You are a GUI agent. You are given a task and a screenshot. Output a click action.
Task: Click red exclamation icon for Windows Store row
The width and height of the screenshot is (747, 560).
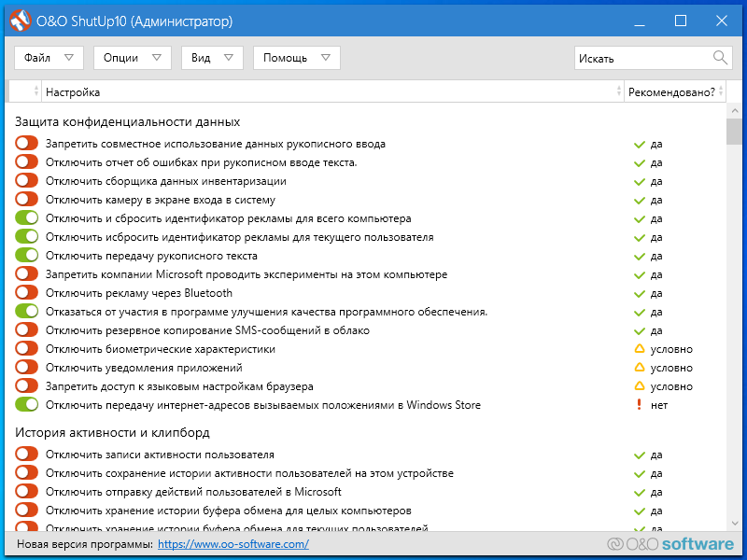(640, 405)
